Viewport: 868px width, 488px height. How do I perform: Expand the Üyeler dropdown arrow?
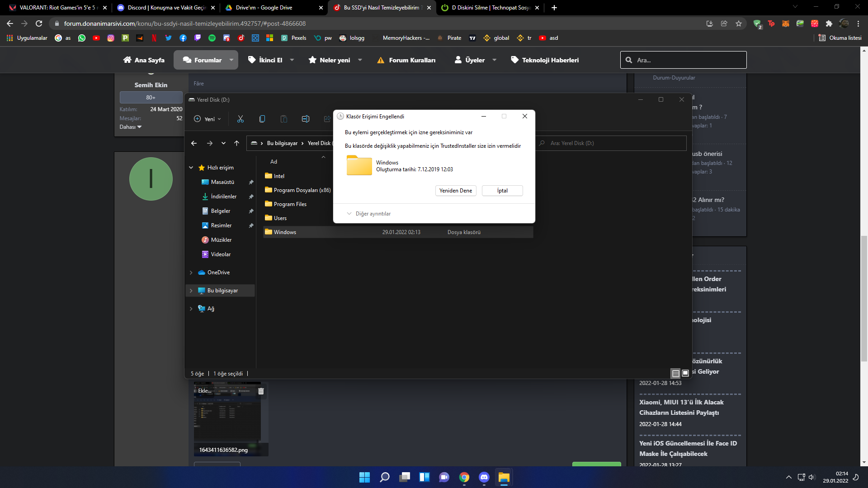tap(495, 60)
